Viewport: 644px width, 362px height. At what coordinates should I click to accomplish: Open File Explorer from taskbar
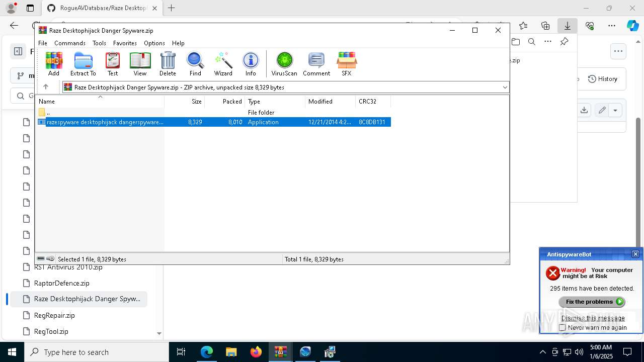pos(231,352)
